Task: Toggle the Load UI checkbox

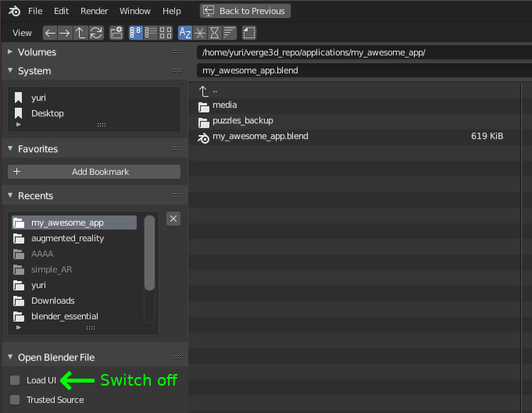Action: click(15, 380)
